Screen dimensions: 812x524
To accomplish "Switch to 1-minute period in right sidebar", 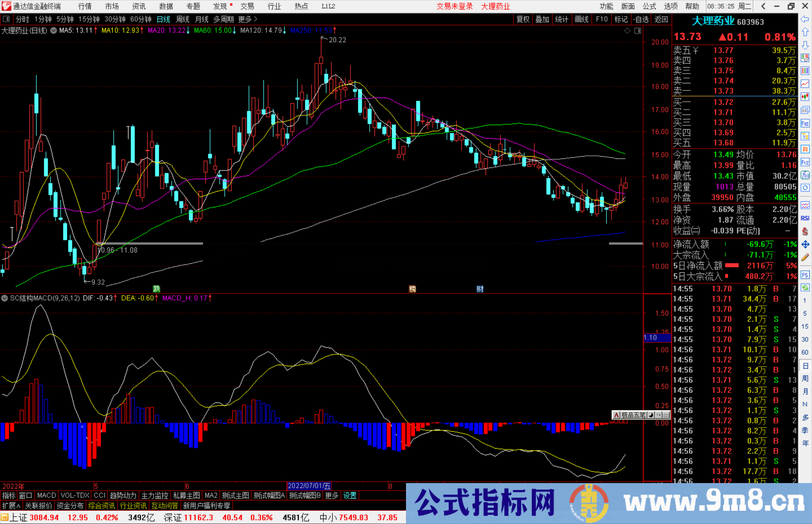I will (x=805, y=301).
